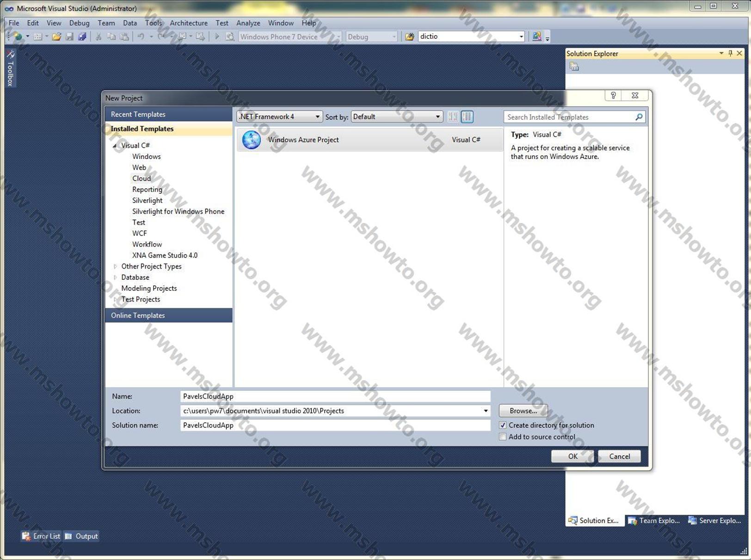Select Online Templates section

pos(169,315)
